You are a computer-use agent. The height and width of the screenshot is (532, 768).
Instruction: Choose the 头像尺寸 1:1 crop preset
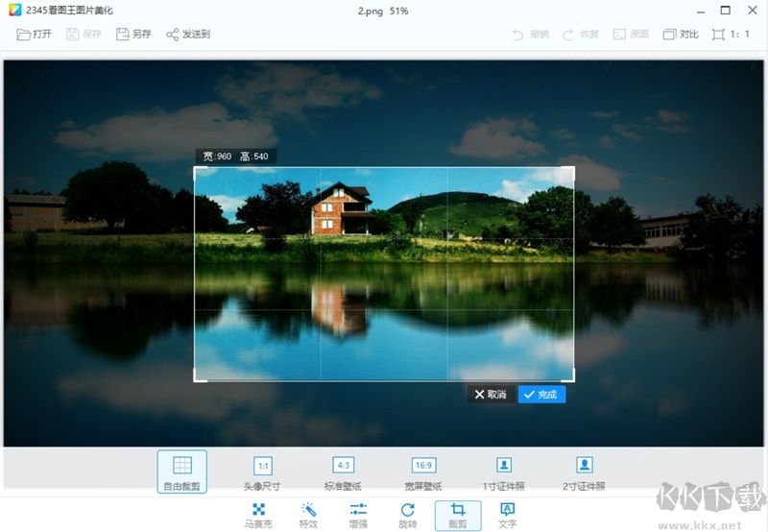pyautogui.click(x=263, y=471)
